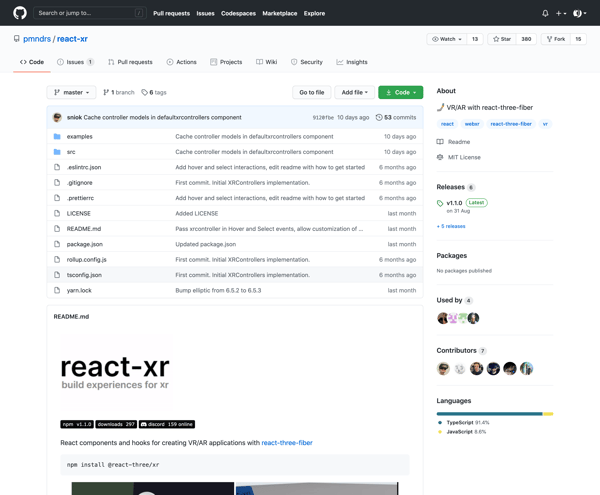Select the react-three-fiber topic tag
Screen dimensions: 600x495
coord(511,124)
